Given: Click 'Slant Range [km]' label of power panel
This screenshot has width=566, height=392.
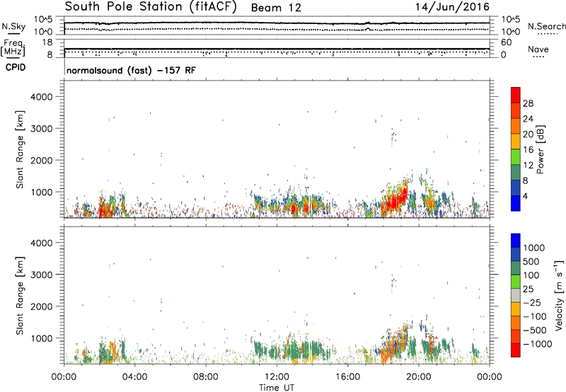Looking at the screenshot, I should pyautogui.click(x=20, y=149).
